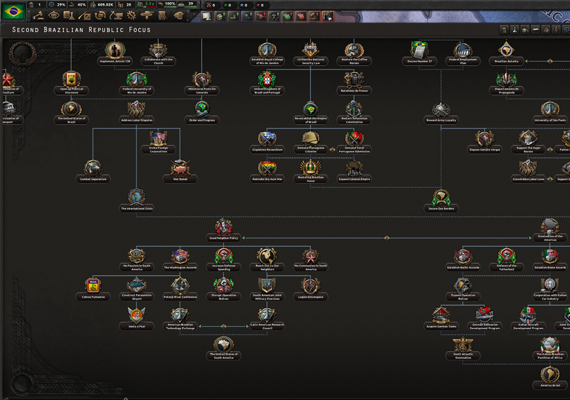The image size is (570, 400).
Task: Select the Establish Berlin Accords focus
Action: point(463,260)
